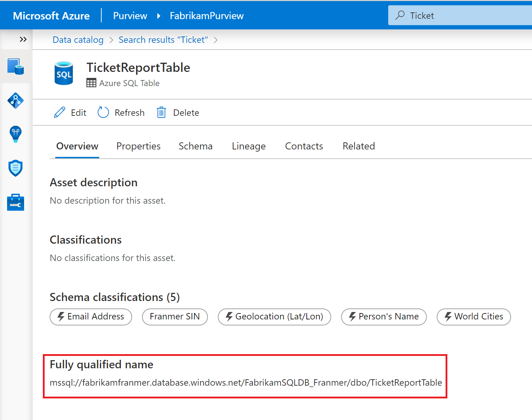Viewport: 532px width, 420px height.
Task: Click the TicketReportTable asset title
Action: point(138,67)
